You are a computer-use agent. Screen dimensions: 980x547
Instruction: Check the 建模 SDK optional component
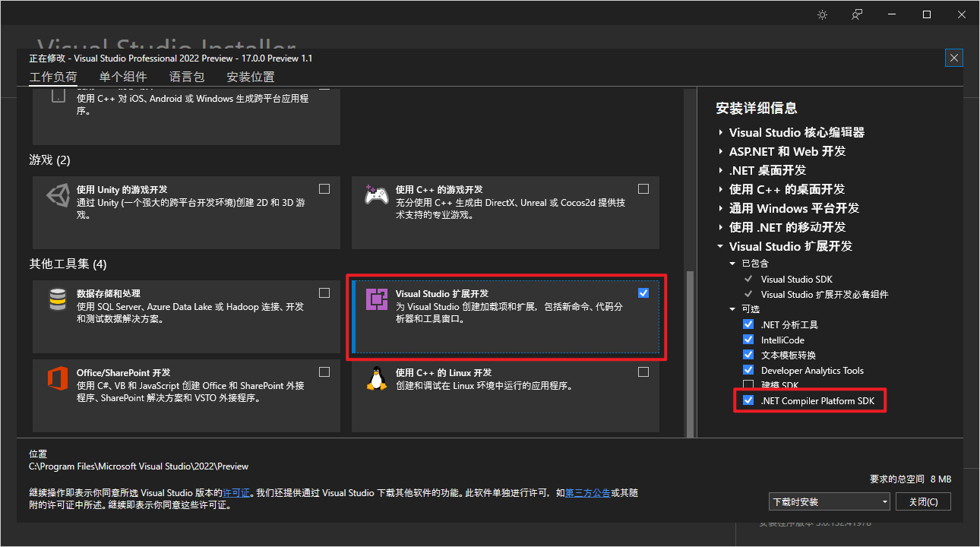point(748,385)
